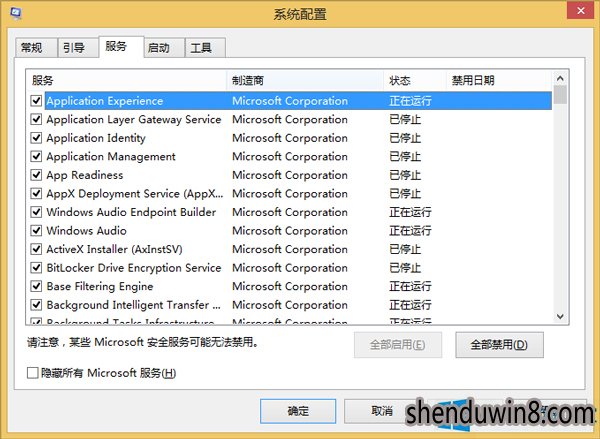Disable ActiveX Installer (AxInstSV) checkbox
The image size is (600, 439).
36,249
